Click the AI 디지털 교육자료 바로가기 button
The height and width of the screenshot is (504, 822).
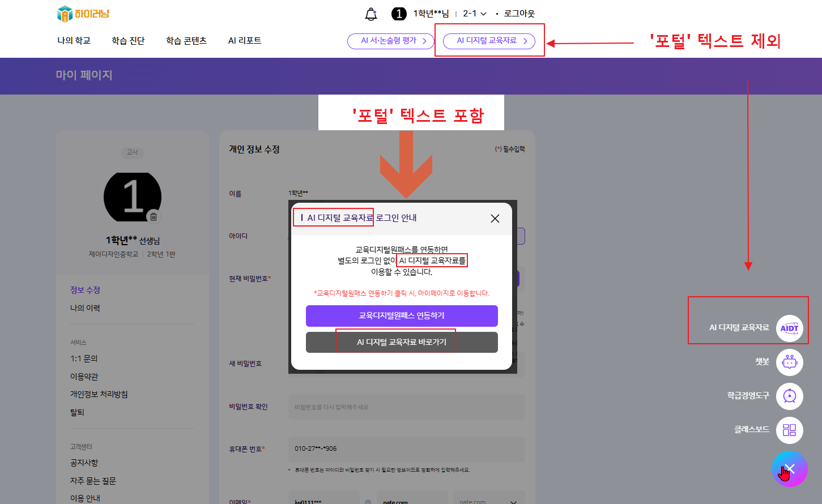tap(402, 342)
